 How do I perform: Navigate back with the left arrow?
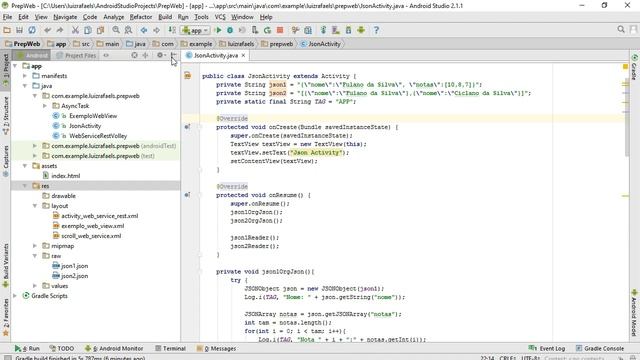[x=144, y=30]
